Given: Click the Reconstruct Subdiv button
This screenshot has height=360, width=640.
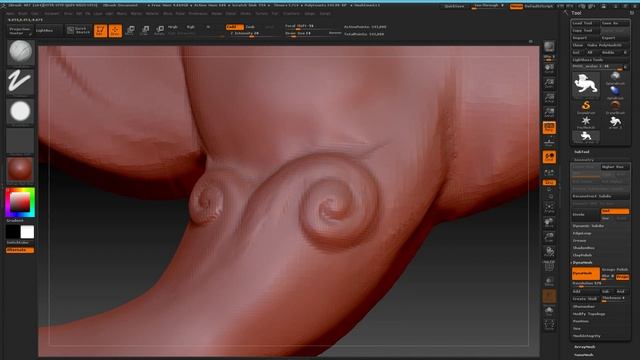Looking at the screenshot, I should [600, 196].
